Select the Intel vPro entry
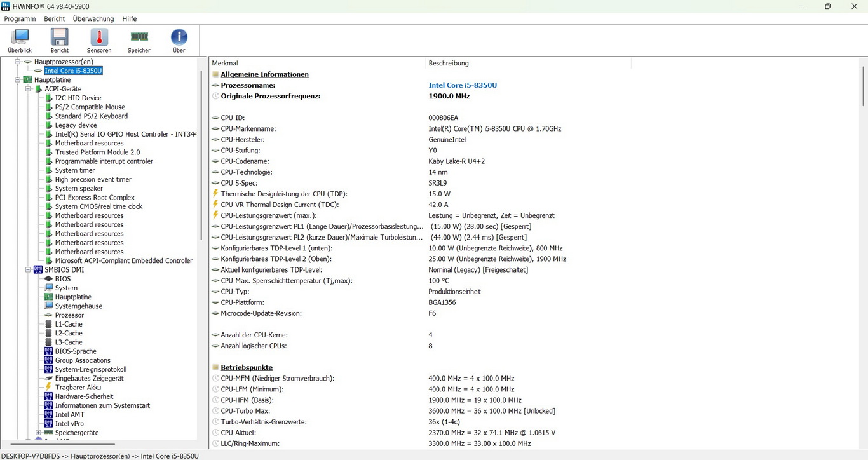868x460 pixels. pyautogui.click(x=69, y=424)
